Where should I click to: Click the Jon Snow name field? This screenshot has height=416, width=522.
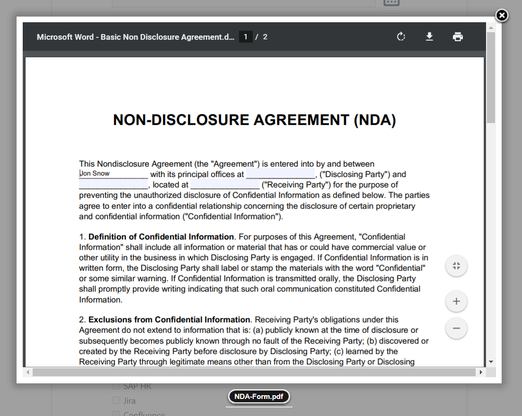point(113,174)
